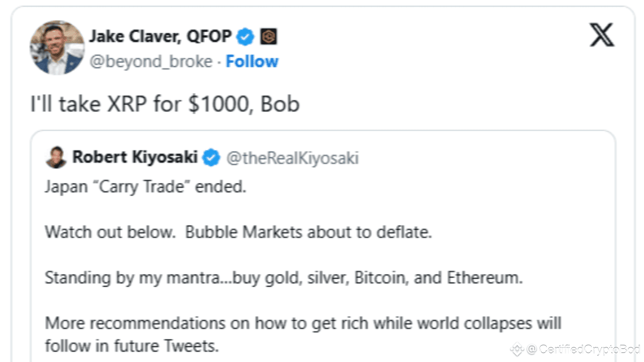
Task: Click the @beyond_broke handle
Action: click(150, 61)
